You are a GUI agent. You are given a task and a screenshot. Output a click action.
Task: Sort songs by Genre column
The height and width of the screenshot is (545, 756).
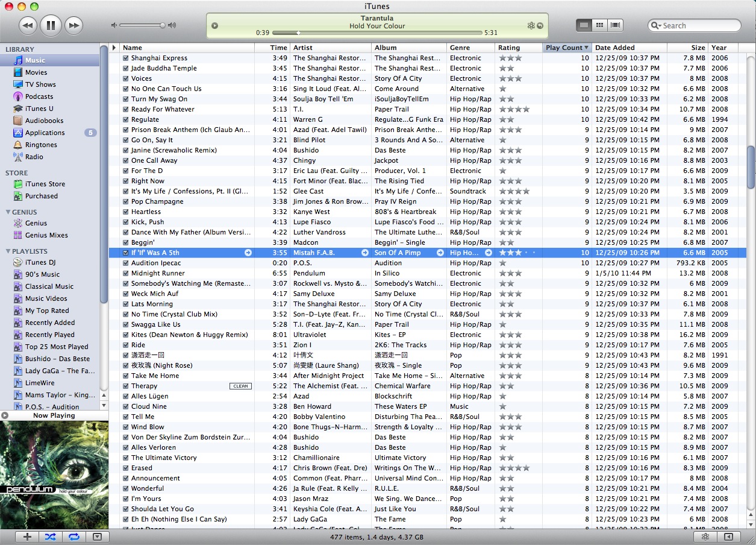(x=470, y=48)
